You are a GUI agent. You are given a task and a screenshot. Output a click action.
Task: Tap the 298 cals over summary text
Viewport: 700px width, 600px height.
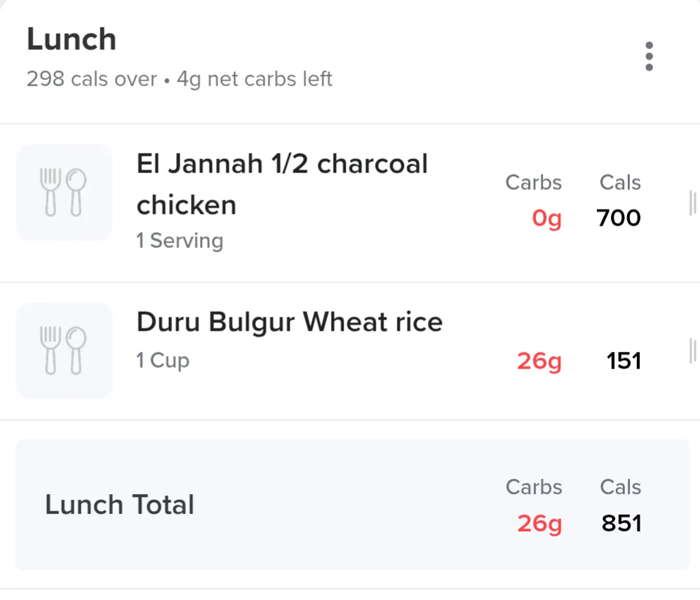pos(91,79)
